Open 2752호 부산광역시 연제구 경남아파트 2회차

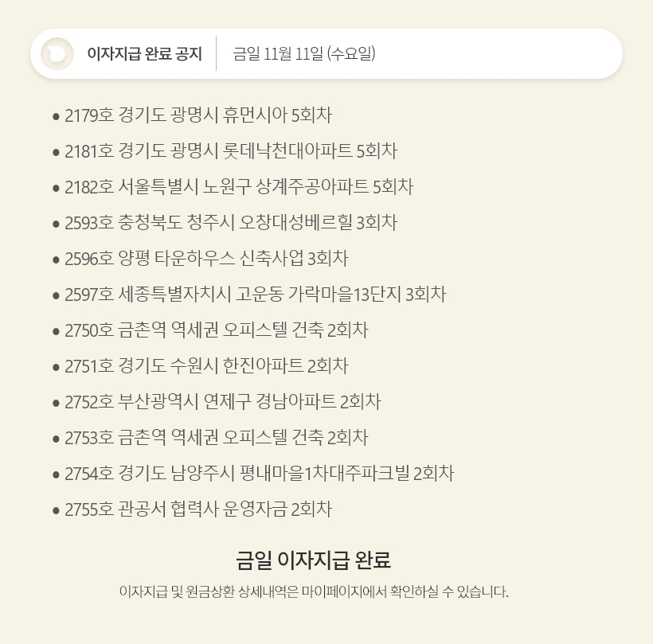(x=222, y=402)
